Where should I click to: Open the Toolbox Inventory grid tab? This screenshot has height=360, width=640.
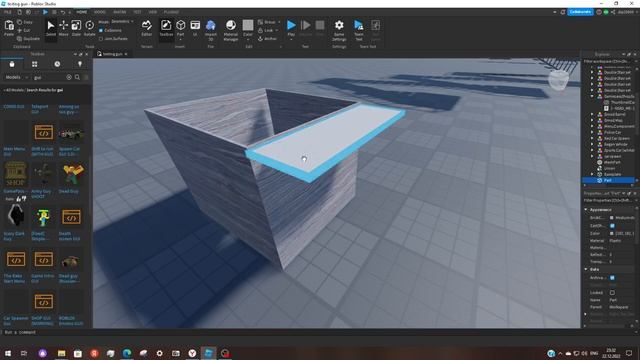coord(34,64)
